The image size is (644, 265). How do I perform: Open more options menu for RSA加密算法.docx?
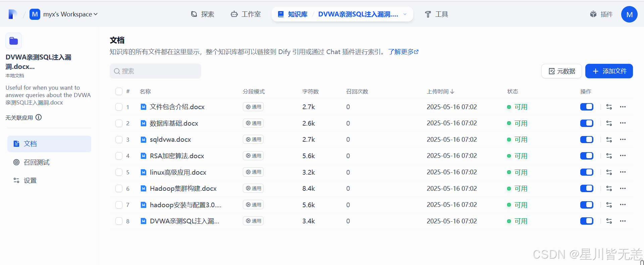623,156
